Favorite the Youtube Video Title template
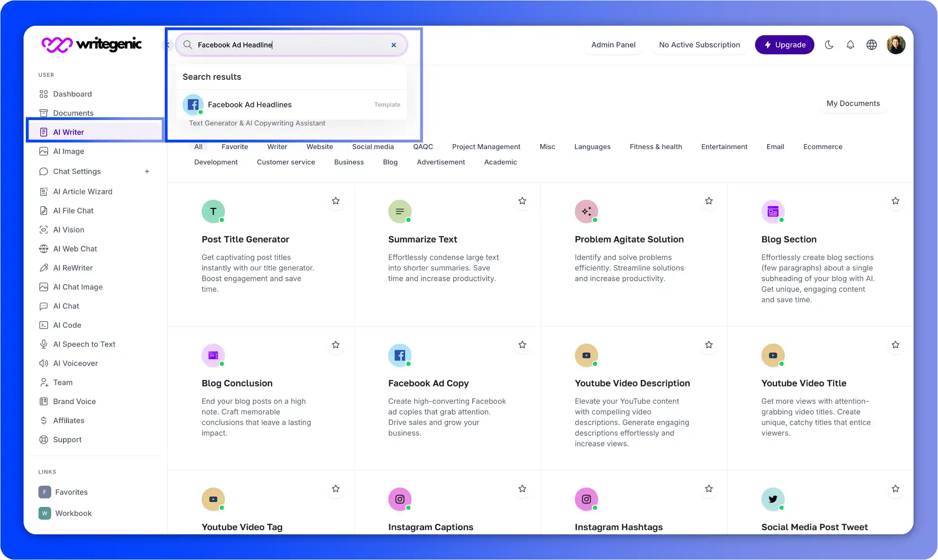The image size is (938, 560). tap(895, 345)
